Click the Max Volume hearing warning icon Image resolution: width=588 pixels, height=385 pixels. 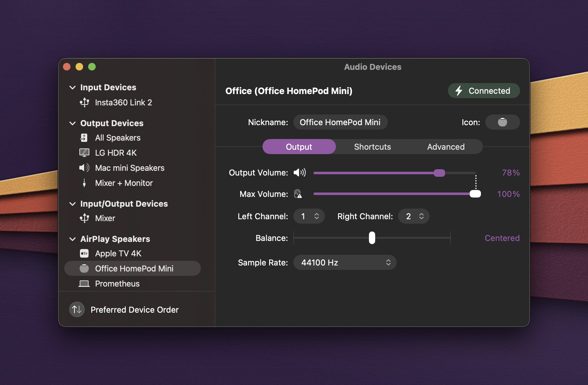[298, 194]
